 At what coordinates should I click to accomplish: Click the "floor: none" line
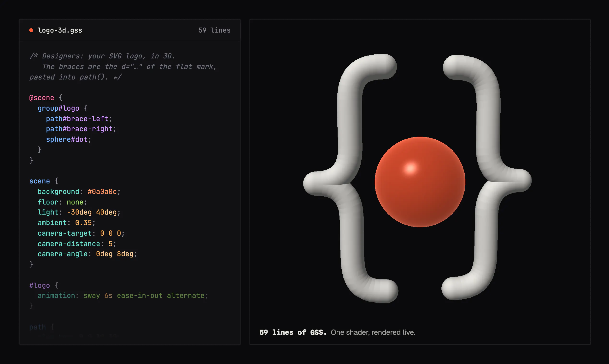coord(62,202)
